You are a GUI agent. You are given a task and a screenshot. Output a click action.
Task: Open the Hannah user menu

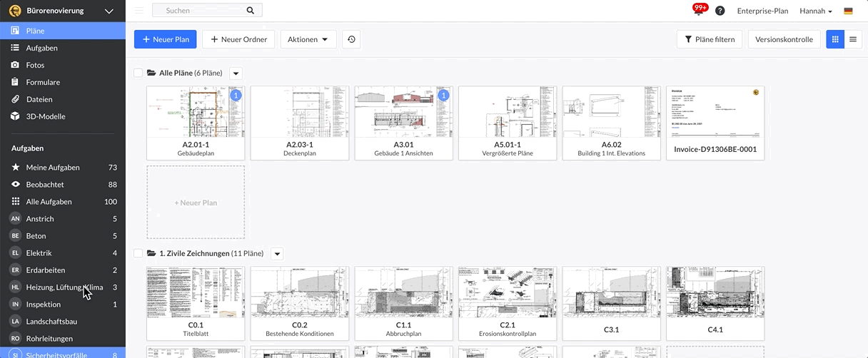click(816, 11)
